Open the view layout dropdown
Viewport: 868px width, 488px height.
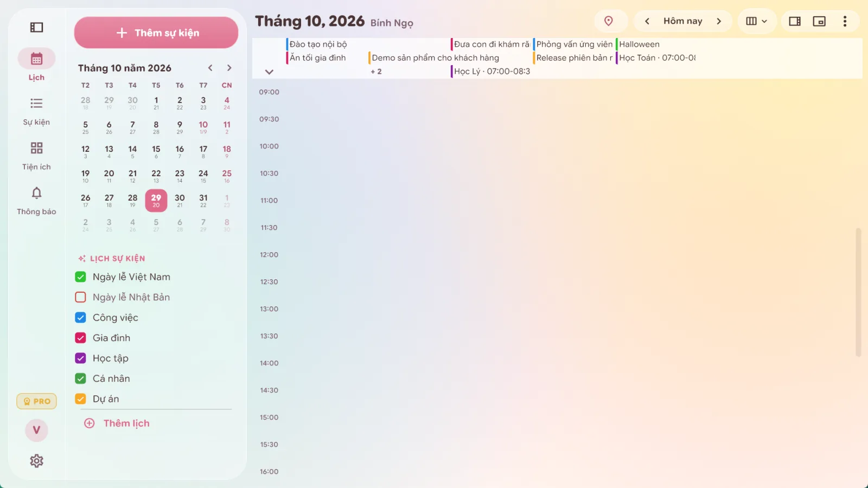pos(756,21)
